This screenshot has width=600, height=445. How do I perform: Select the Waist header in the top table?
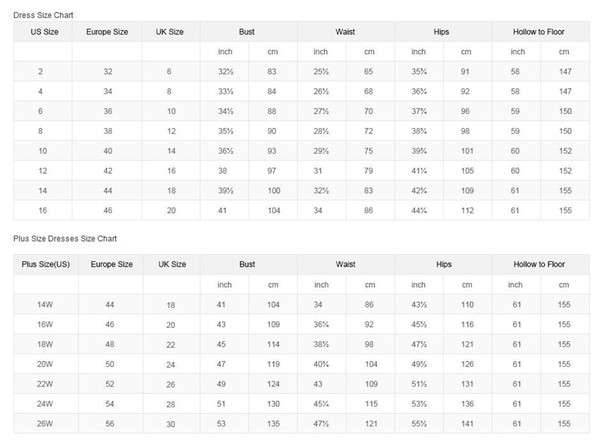345,32
